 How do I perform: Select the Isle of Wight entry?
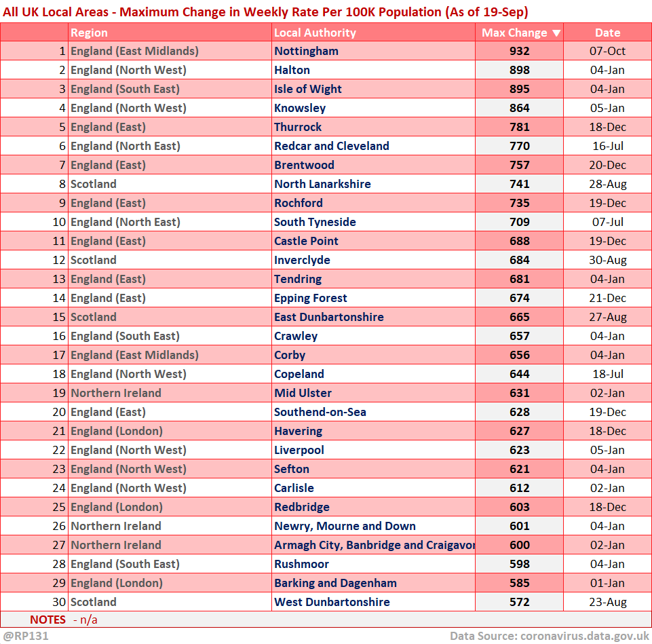click(x=308, y=89)
